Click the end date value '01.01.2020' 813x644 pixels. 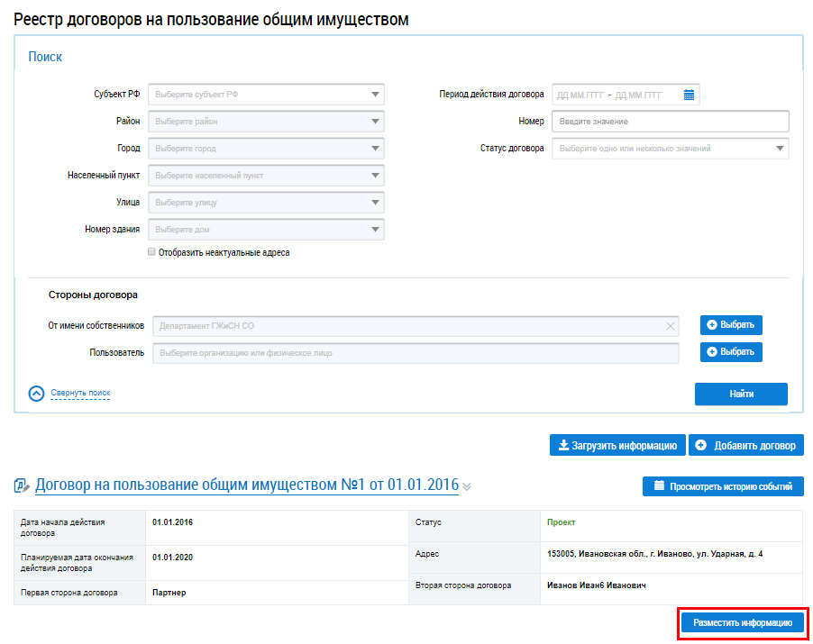click(x=172, y=558)
